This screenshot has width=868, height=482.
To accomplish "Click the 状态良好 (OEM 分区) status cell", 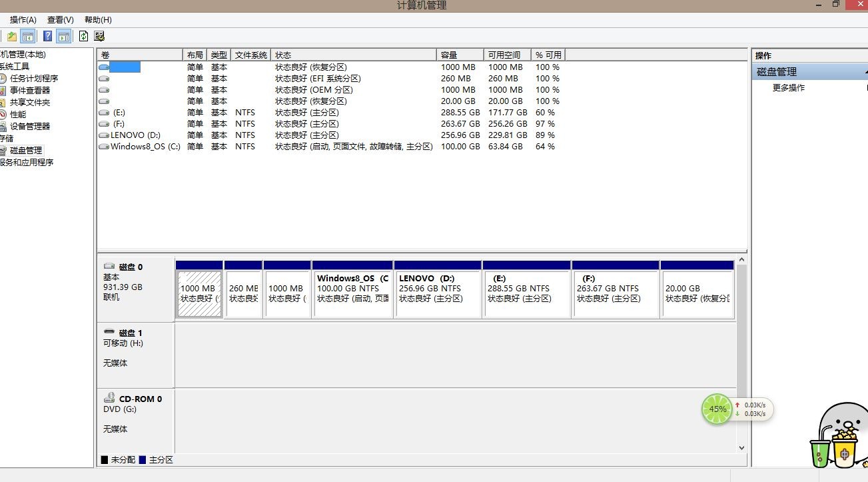I will coord(314,90).
